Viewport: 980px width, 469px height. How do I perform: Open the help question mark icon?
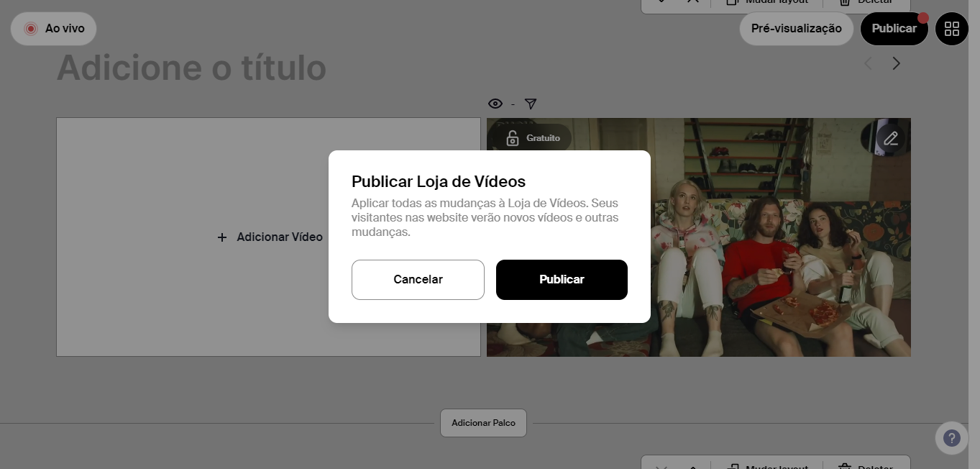click(x=952, y=438)
